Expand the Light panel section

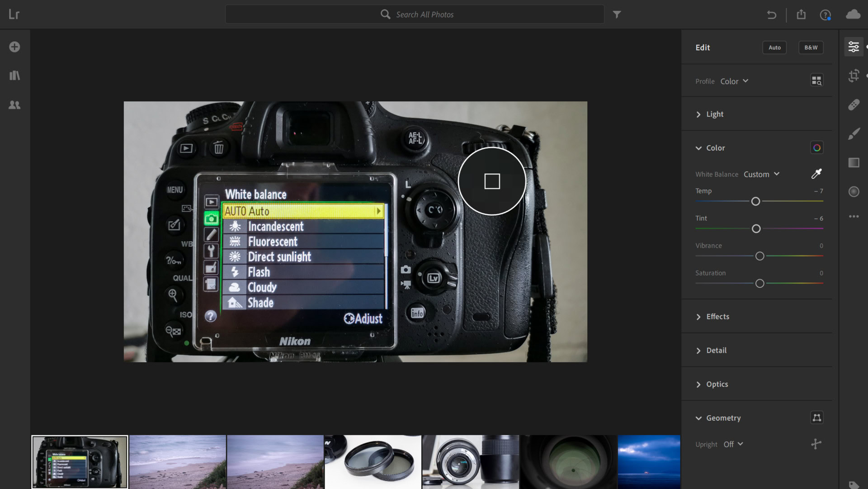coord(715,114)
